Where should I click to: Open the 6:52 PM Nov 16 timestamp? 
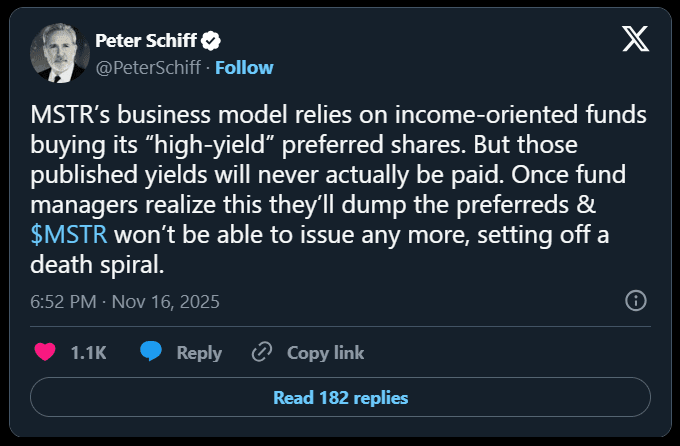(x=125, y=301)
